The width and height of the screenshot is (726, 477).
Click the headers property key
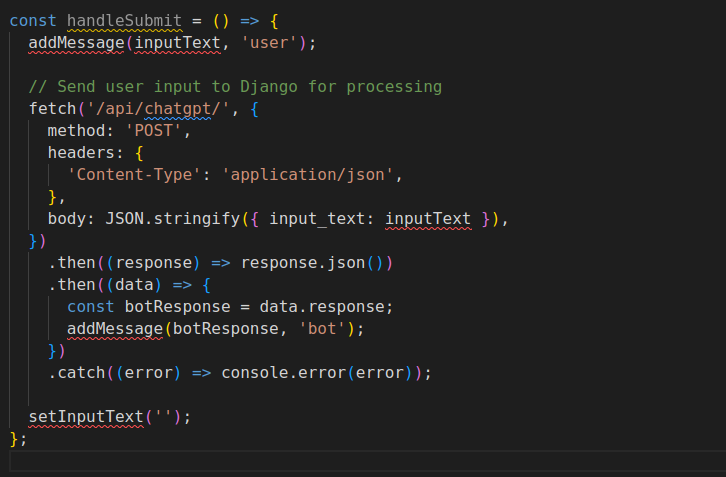click(81, 152)
